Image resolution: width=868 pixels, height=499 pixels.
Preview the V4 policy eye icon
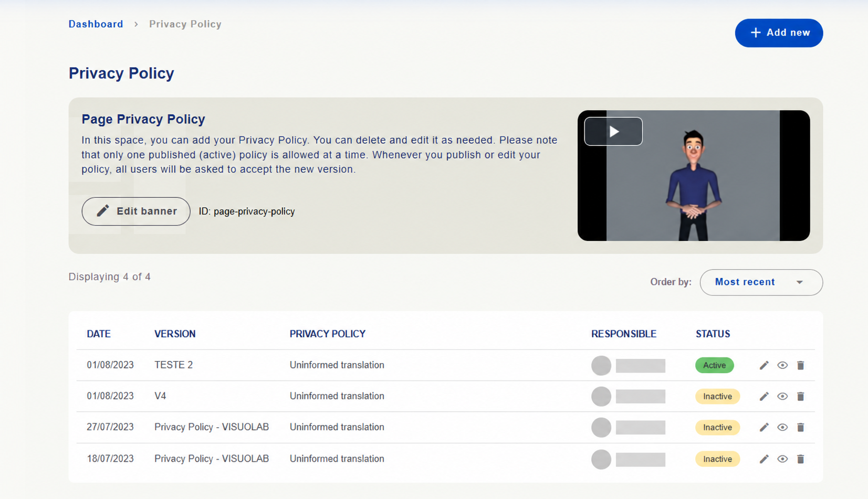782,396
